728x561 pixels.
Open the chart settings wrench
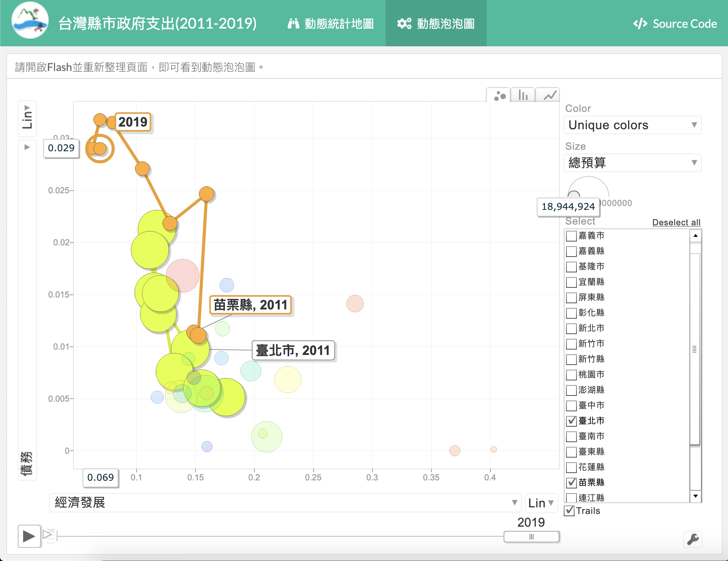tap(693, 539)
